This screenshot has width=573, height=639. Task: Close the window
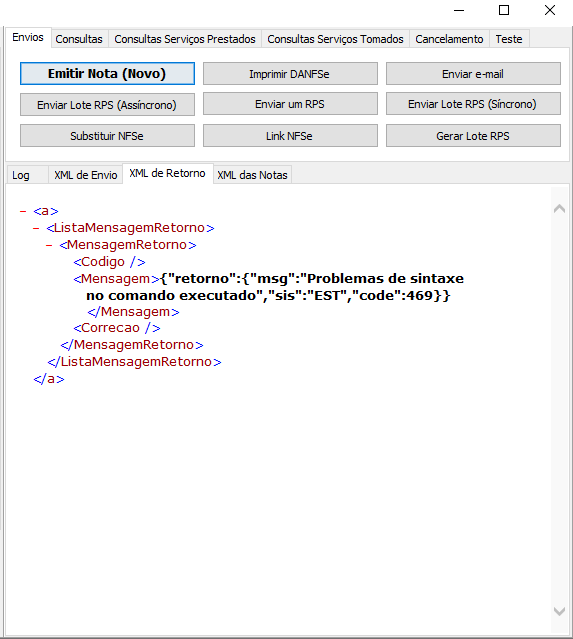coord(550,10)
